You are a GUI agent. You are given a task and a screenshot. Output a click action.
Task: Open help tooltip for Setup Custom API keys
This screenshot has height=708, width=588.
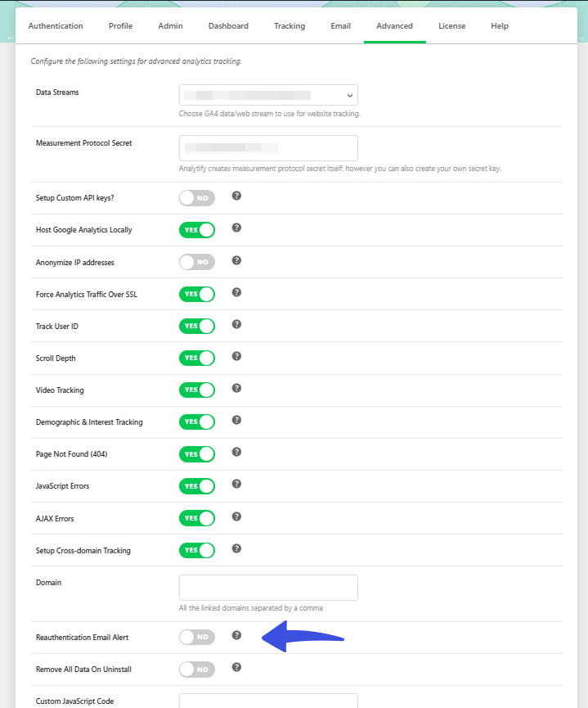point(236,196)
